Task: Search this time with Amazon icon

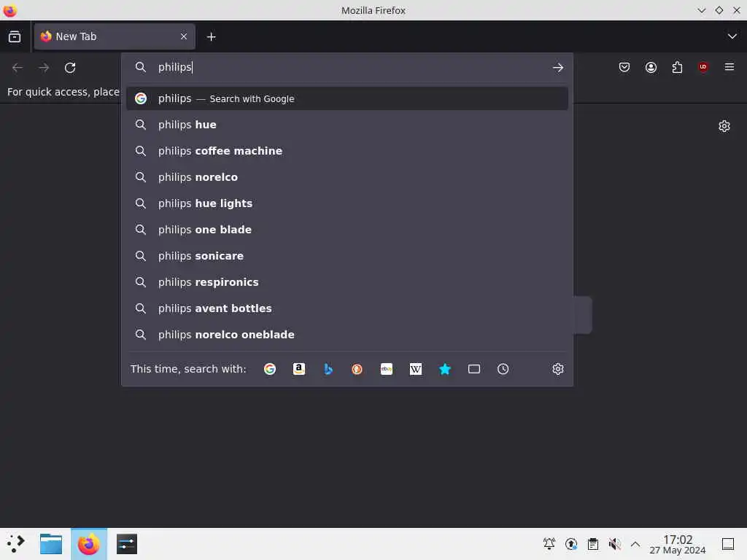Action: (x=298, y=369)
